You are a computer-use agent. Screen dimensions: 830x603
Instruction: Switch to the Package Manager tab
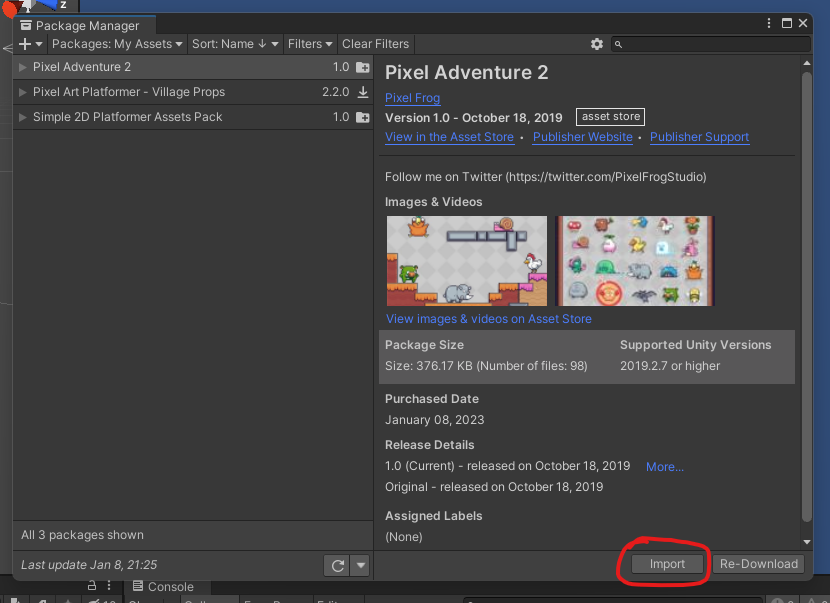coord(86,25)
